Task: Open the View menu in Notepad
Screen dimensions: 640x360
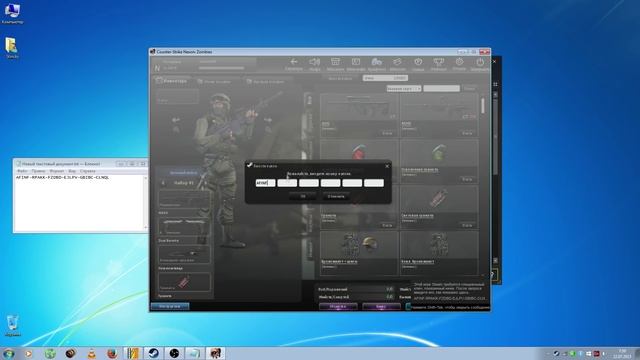Action: [x=72, y=171]
